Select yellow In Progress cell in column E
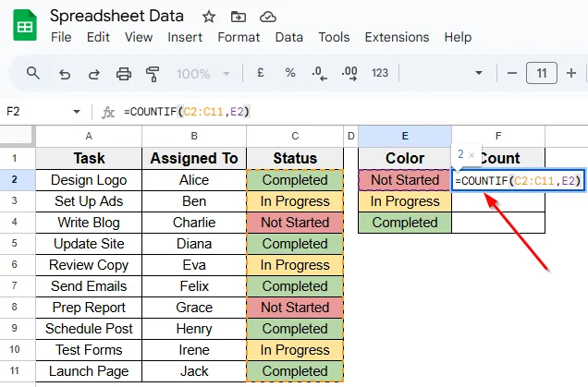Image resolution: width=588 pixels, height=387 pixels. [x=405, y=201]
